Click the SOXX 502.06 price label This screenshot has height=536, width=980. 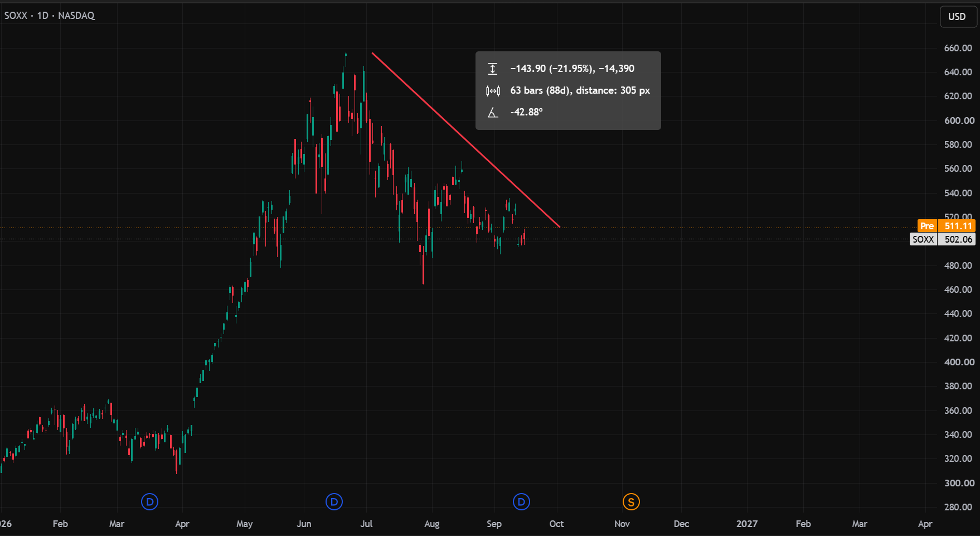942,239
